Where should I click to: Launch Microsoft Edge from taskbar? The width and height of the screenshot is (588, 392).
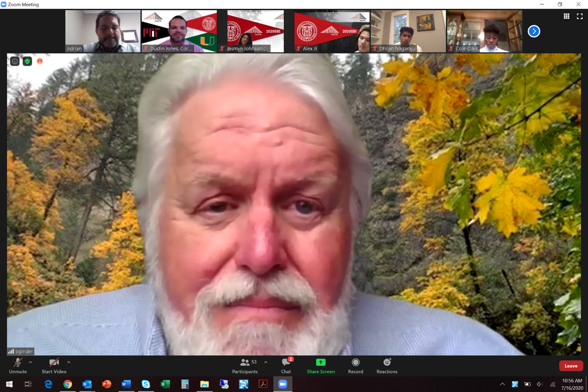point(48,385)
